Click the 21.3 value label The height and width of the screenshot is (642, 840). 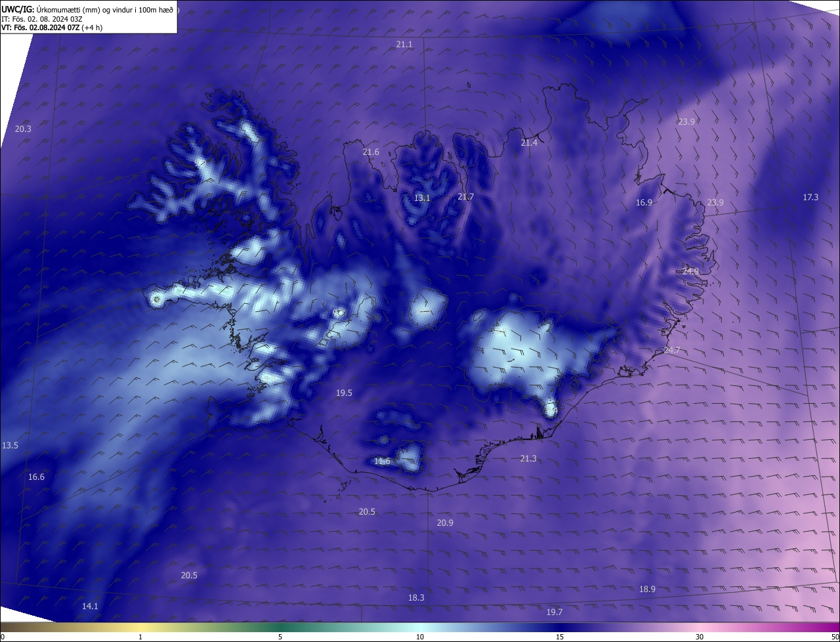[528, 459]
